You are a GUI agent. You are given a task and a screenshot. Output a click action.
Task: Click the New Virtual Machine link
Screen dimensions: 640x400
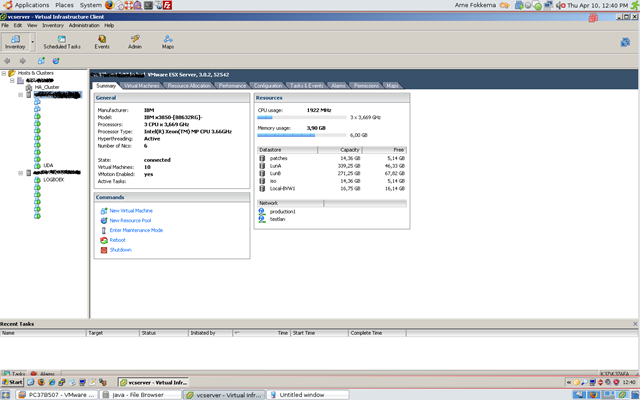130,211
